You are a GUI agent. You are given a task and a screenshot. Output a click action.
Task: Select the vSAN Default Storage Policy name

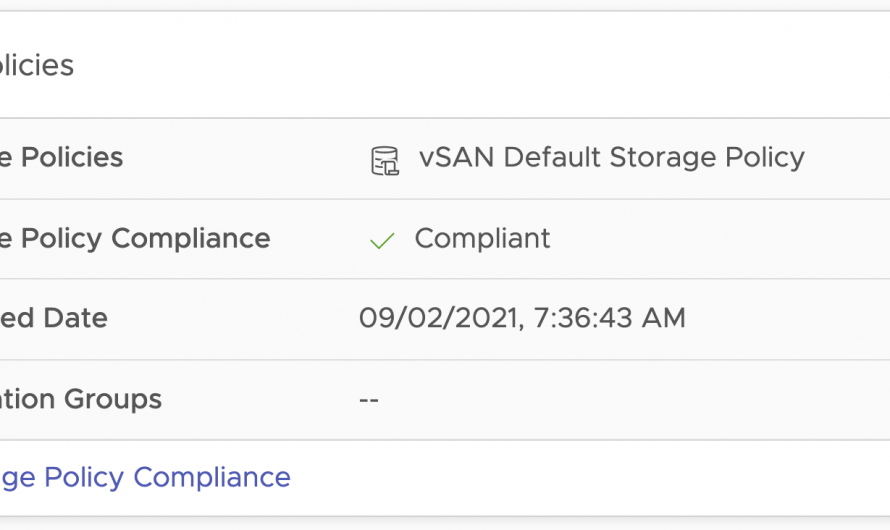pyautogui.click(x=611, y=158)
